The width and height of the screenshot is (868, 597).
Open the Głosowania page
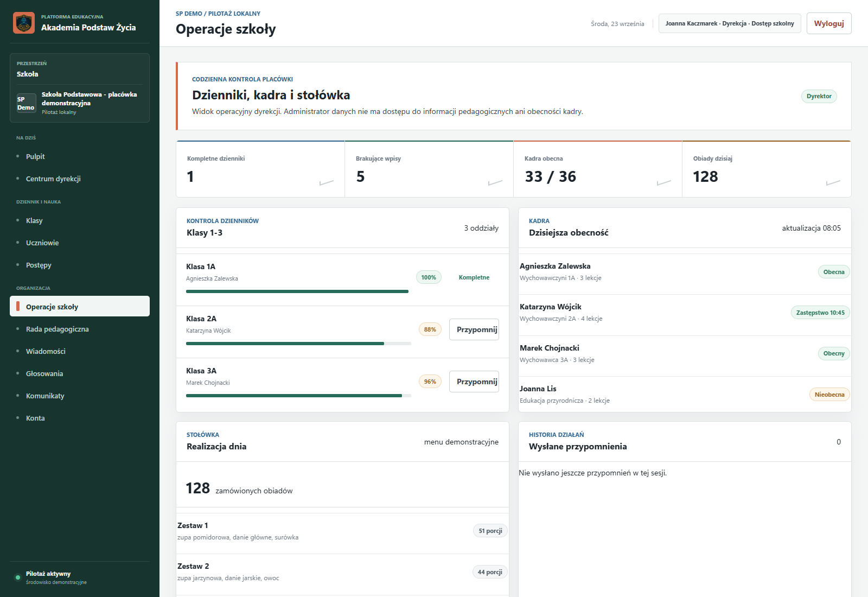(80, 373)
